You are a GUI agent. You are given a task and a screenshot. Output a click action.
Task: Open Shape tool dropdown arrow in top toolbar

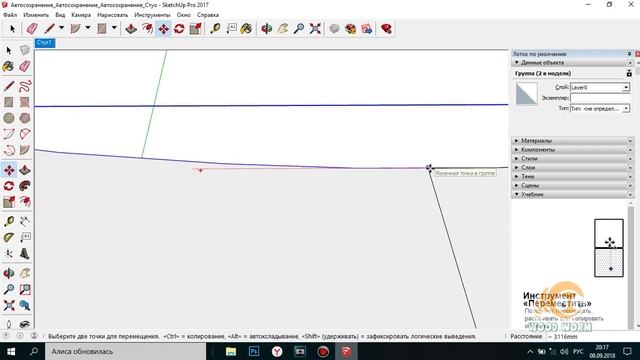pos(114,28)
